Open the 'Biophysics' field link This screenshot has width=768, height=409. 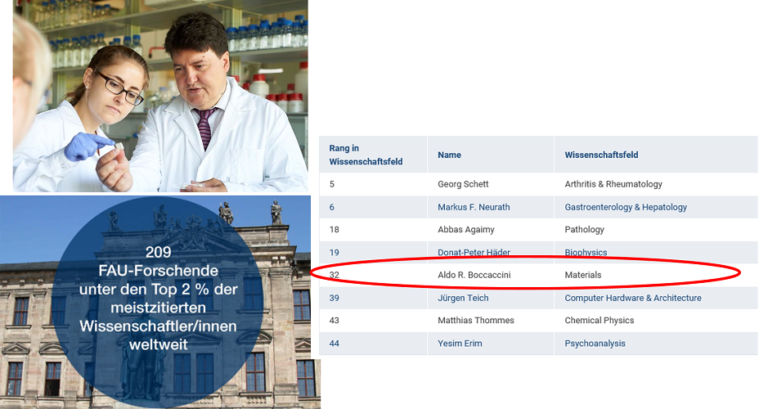coord(585,252)
